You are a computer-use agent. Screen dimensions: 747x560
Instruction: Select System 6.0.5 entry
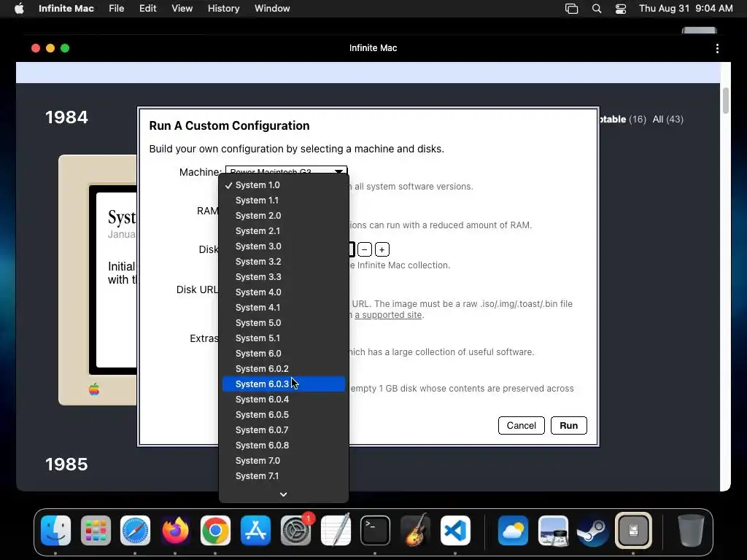click(284, 414)
